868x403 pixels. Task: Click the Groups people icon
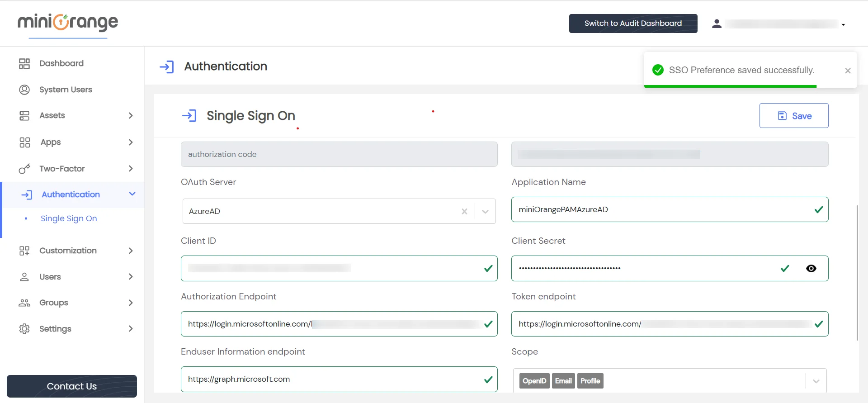click(24, 303)
